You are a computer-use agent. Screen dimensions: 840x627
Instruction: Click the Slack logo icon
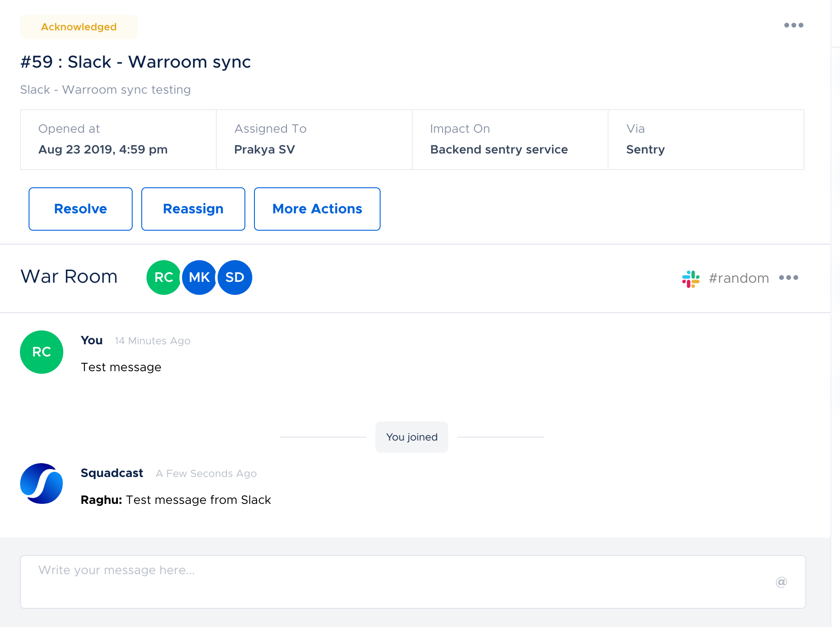click(x=690, y=278)
